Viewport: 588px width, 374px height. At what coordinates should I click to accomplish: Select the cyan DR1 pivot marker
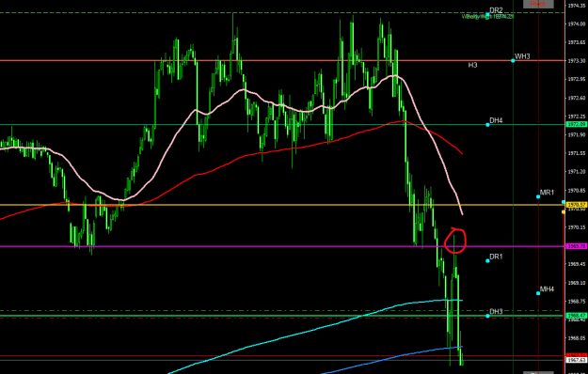coord(487,260)
